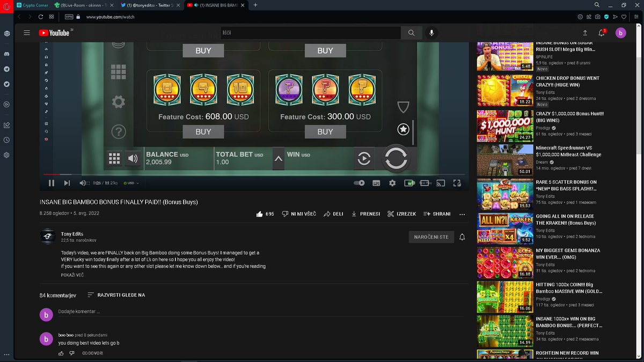The image size is (644, 362).
Task: Open more actions three-dot menu under video
Action: pyautogui.click(x=462, y=213)
